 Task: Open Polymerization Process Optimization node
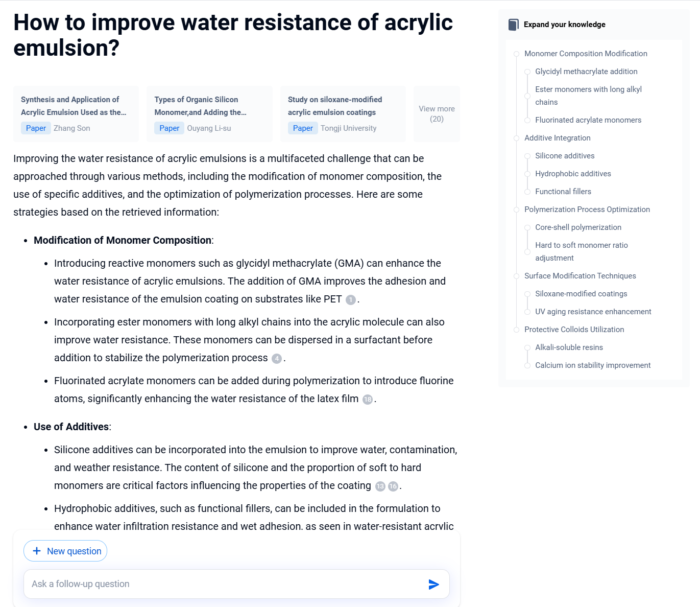point(587,209)
